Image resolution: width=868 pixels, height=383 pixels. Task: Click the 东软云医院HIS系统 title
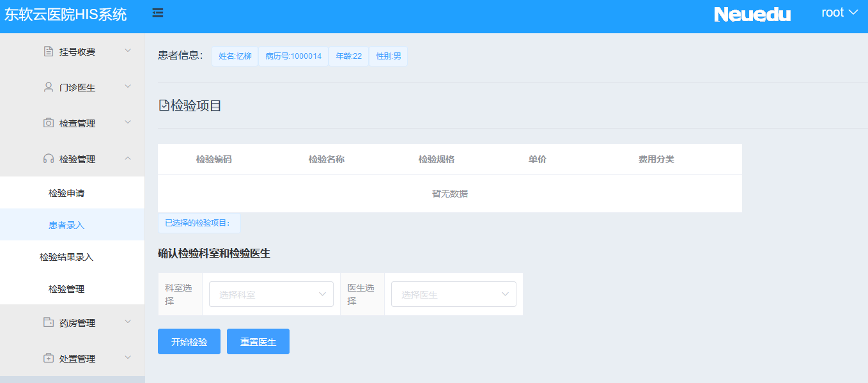66,15
